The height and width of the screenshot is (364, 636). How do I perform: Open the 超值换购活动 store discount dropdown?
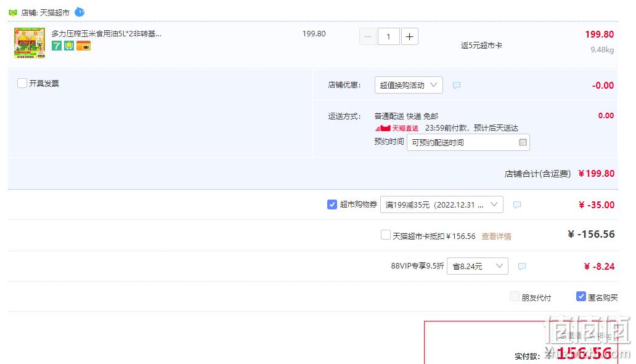409,85
